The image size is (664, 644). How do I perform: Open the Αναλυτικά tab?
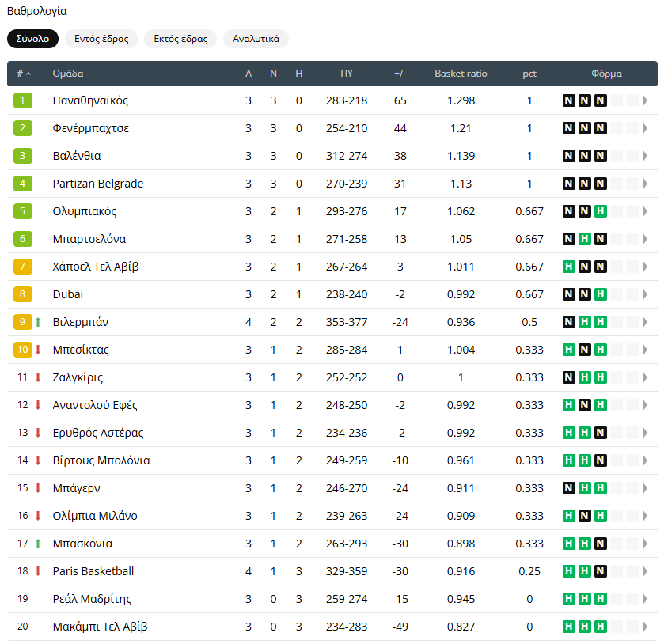(256, 39)
